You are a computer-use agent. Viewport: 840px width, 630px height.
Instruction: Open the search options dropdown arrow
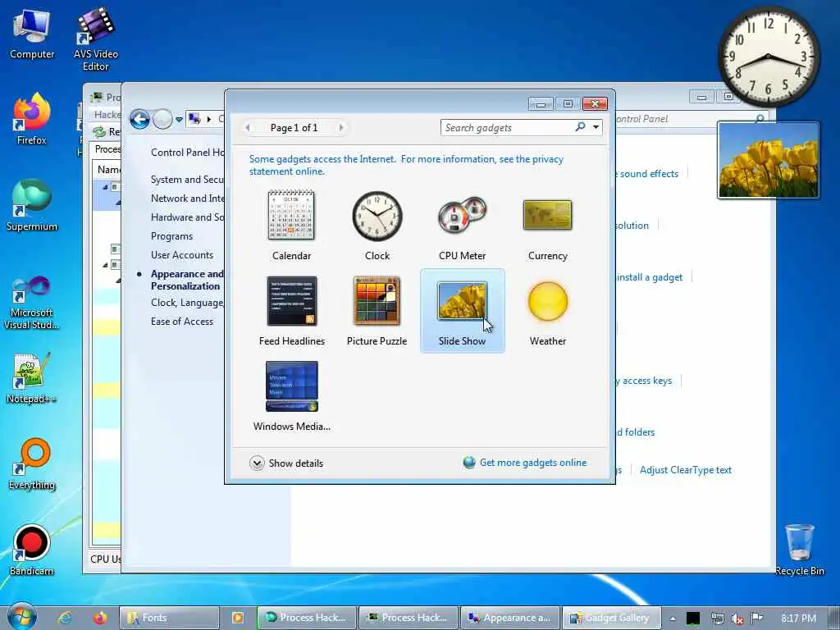[x=596, y=127]
